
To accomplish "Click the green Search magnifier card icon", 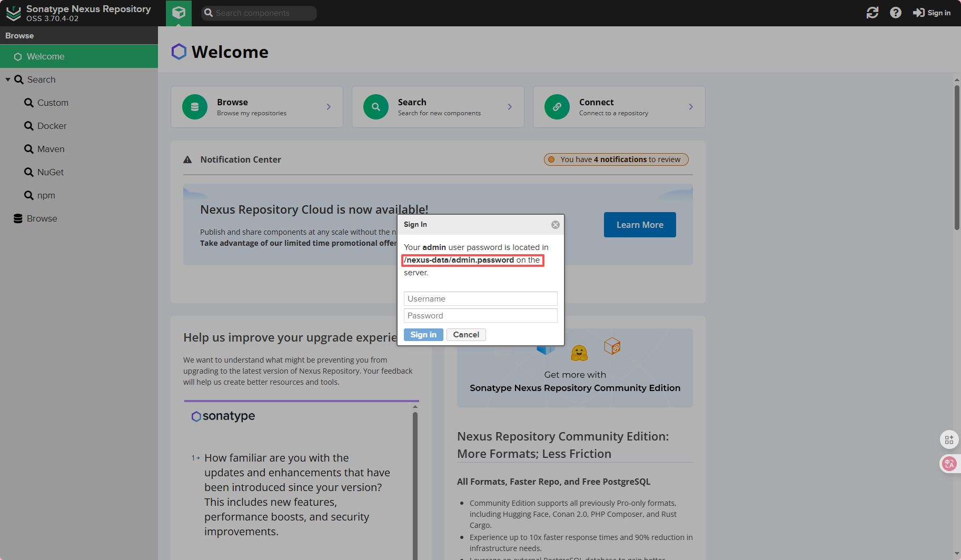I will 376,107.
